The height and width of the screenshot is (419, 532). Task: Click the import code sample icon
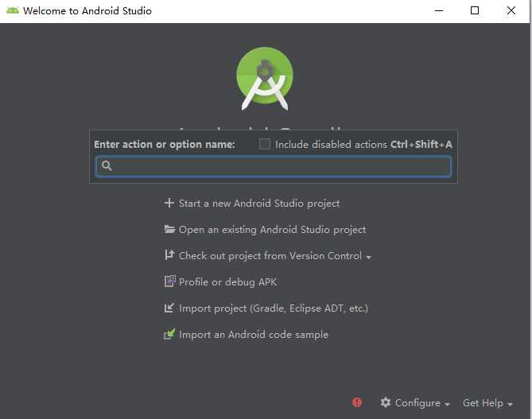point(169,334)
